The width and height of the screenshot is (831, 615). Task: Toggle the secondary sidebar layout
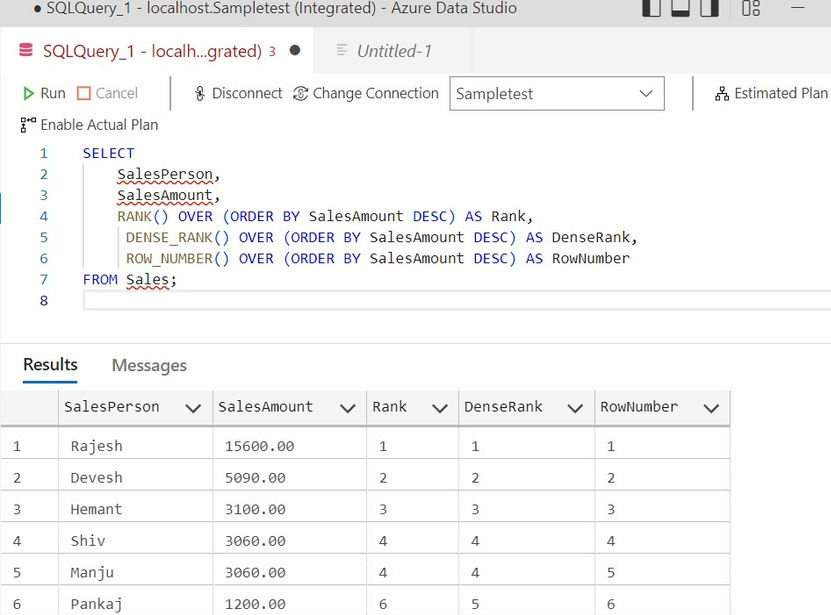coord(711,9)
